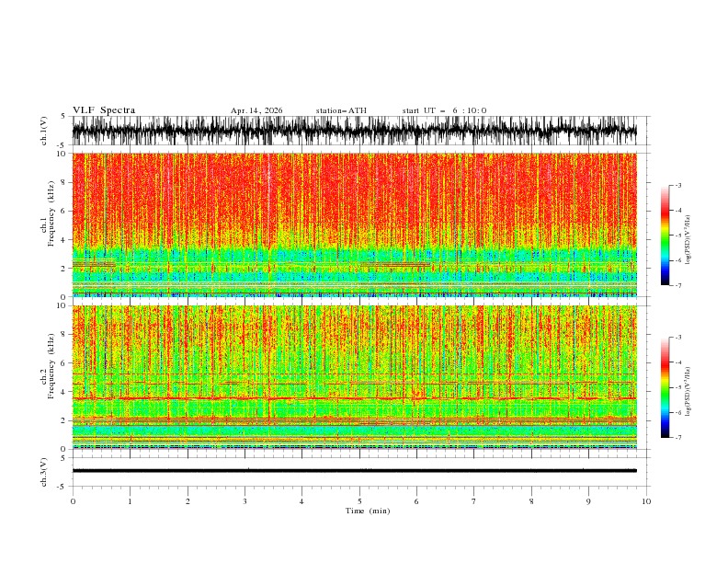Click the "Time (min)" x-axis label

pyautogui.click(x=368, y=511)
